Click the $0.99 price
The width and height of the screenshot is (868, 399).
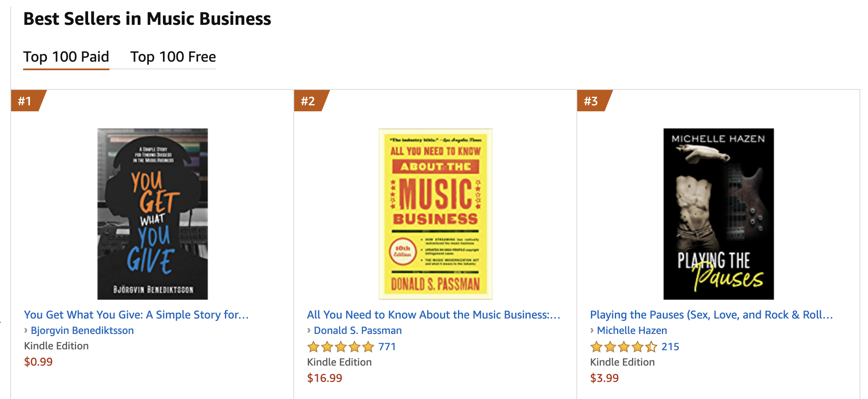pyautogui.click(x=38, y=362)
